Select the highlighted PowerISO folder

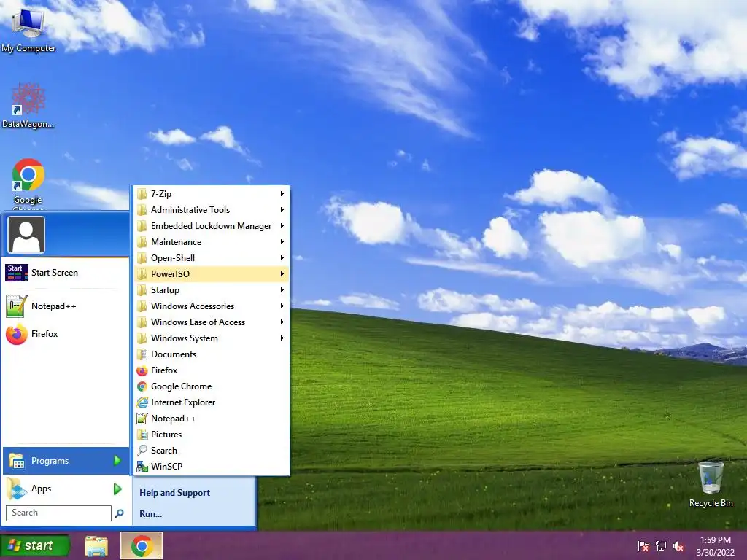211,274
